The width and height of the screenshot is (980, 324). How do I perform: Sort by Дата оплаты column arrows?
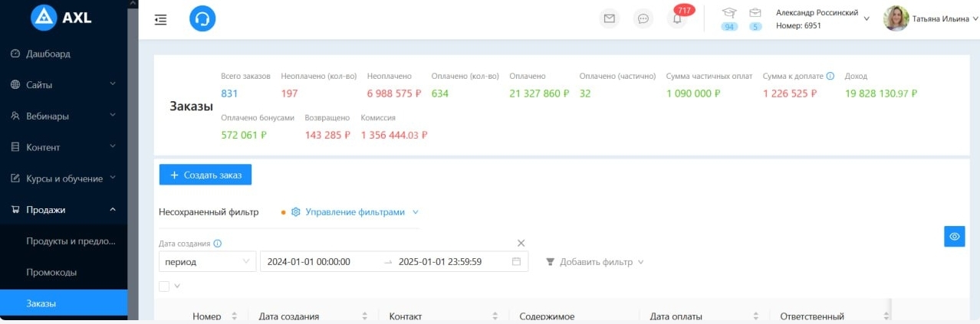pos(755,316)
